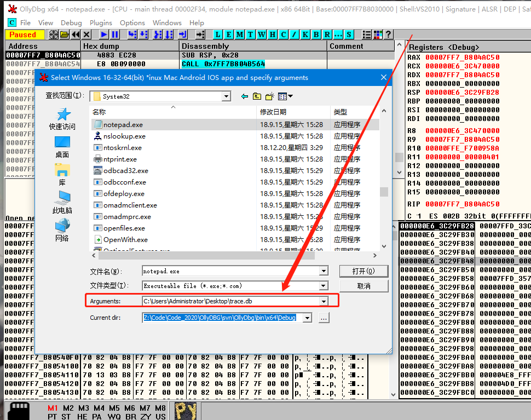Open the Options menu
The image size is (531, 420).
pos(132,22)
